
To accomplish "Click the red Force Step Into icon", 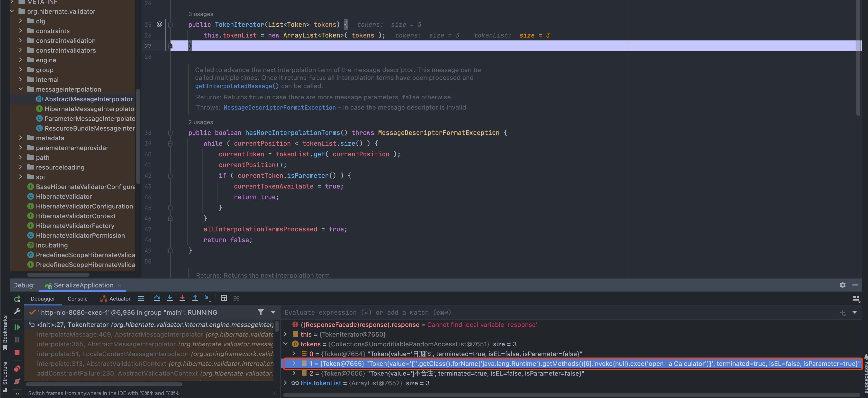I will coord(182,298).
